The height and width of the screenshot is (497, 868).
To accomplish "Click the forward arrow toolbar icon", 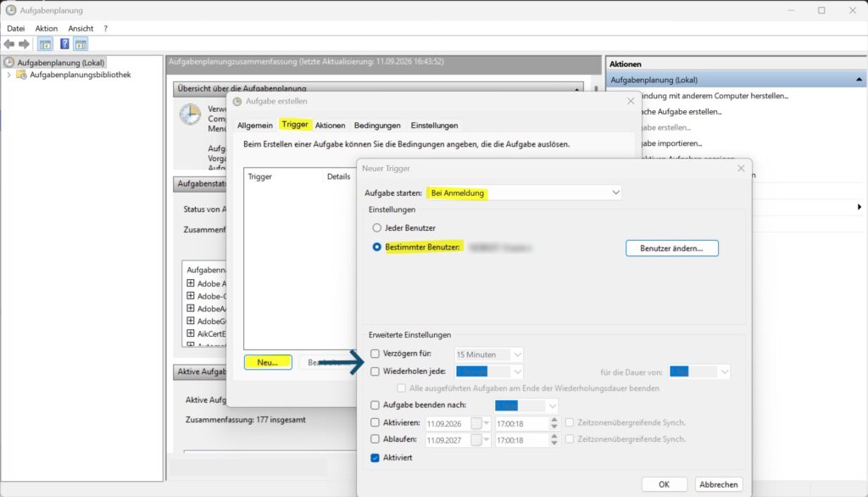I will [24, 44].
